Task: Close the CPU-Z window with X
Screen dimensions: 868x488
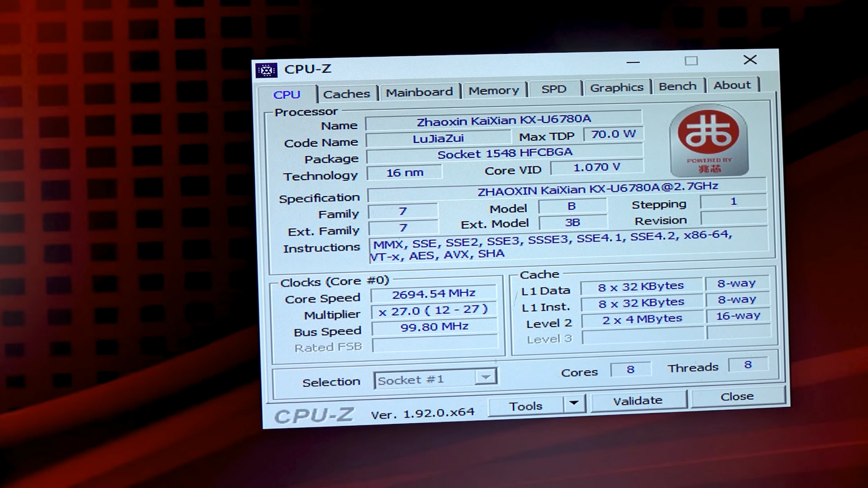Action: pyautogui.click(x=750, y=60)
